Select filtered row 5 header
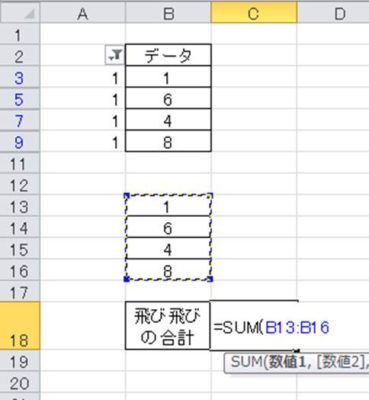 tap(20, 98)
